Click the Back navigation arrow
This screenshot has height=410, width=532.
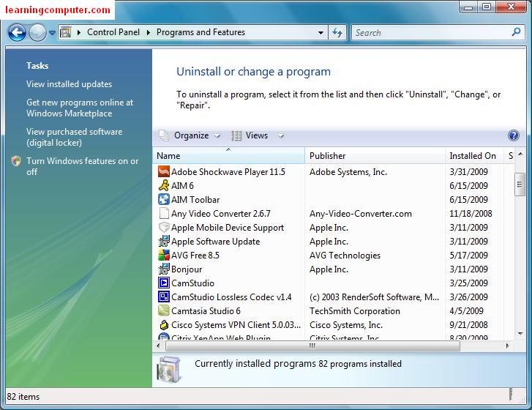pos(17,33)
